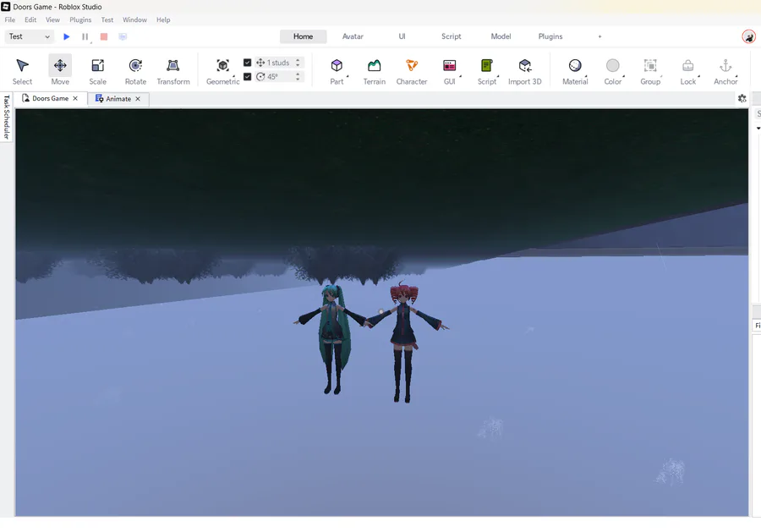
Task: Switch to the Model ribbon tab
Action: click(x=501, y=36)
